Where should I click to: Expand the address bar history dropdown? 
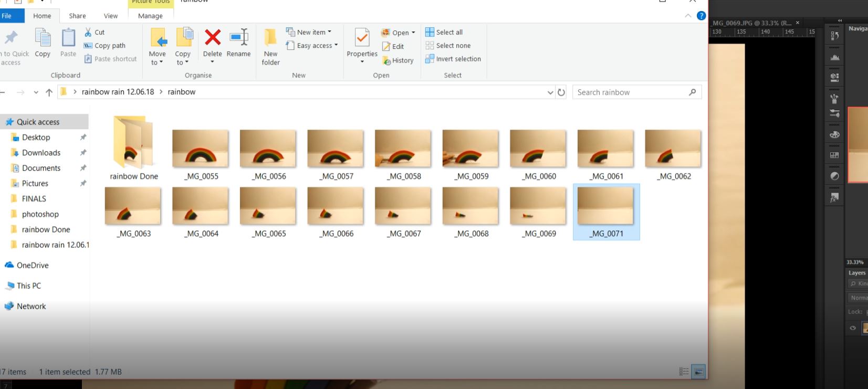pyautogui.click(x=550, y=92)
